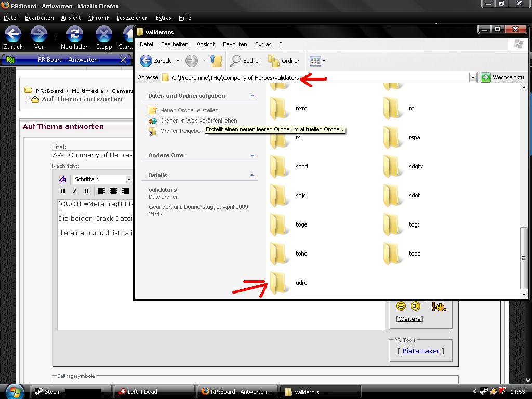Click Firefox Vor forward button
The width and height of the screenshot is (532, 399).
(x=38, y=38)
